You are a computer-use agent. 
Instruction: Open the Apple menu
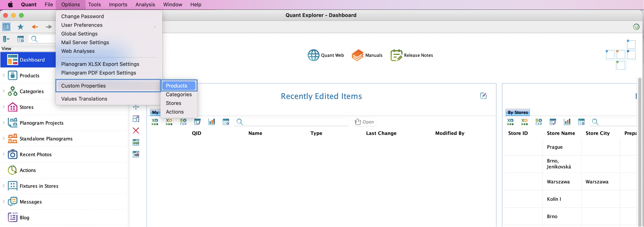pyautogui.click(x=10, y=5)
